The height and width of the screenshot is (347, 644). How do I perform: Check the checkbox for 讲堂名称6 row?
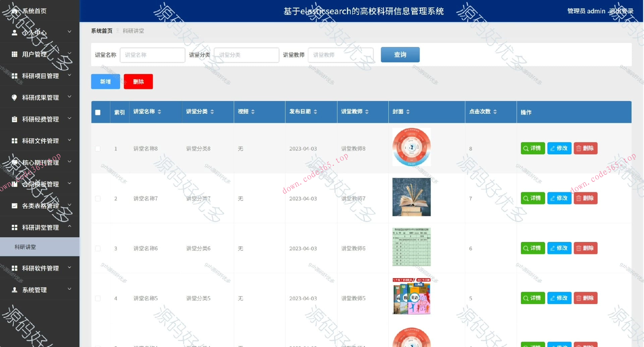coord(98,248)
